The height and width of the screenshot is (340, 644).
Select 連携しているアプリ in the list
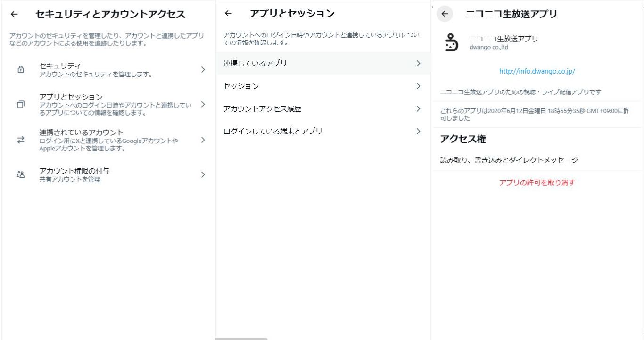click(x=323, y=63)
